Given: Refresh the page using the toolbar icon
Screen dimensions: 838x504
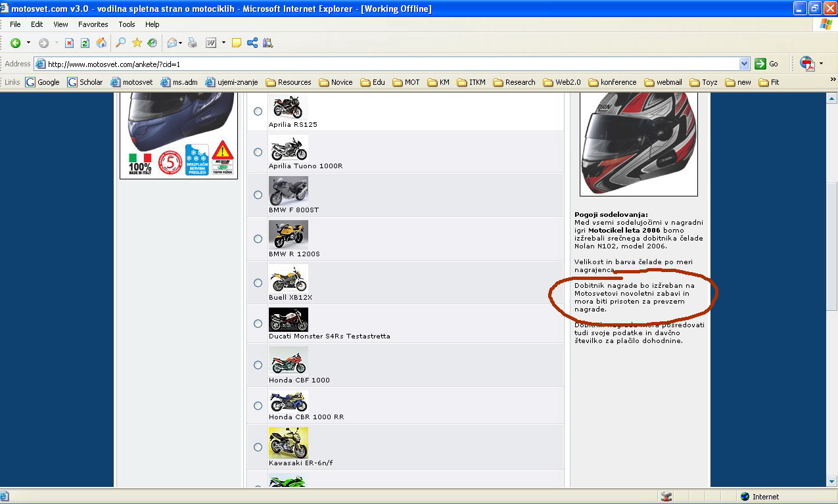Looking at the screenshot, I should [x=85, y=43].
